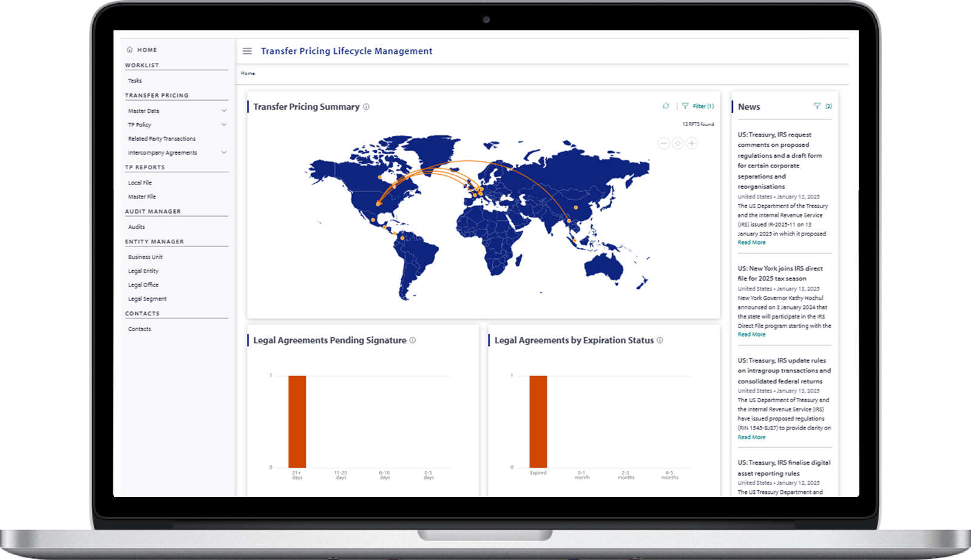Show info for Transfer Pricing Summary
This screenshot has width=971, height=560.
pyautogui.click(x=366, y=107)
